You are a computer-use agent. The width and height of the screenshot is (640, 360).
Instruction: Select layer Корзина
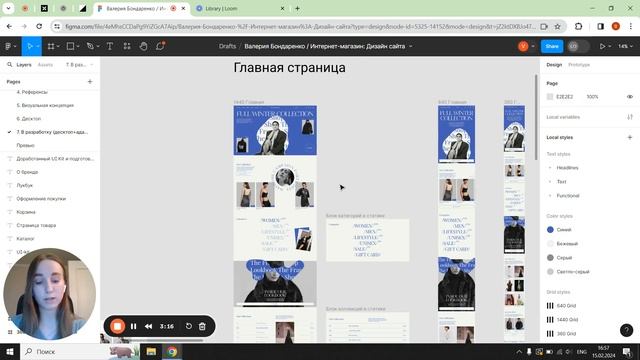[x=26, y=212]
